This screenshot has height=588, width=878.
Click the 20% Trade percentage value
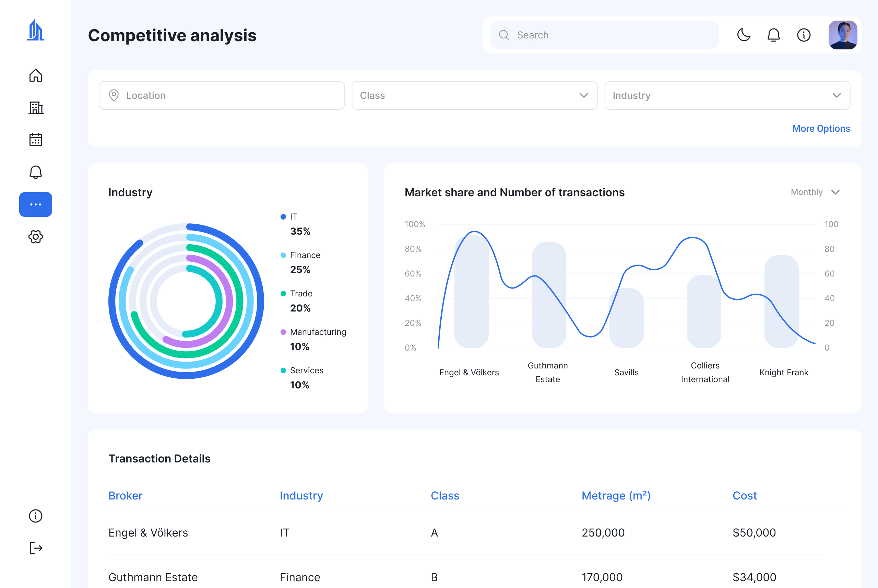(x=300, y=308)
